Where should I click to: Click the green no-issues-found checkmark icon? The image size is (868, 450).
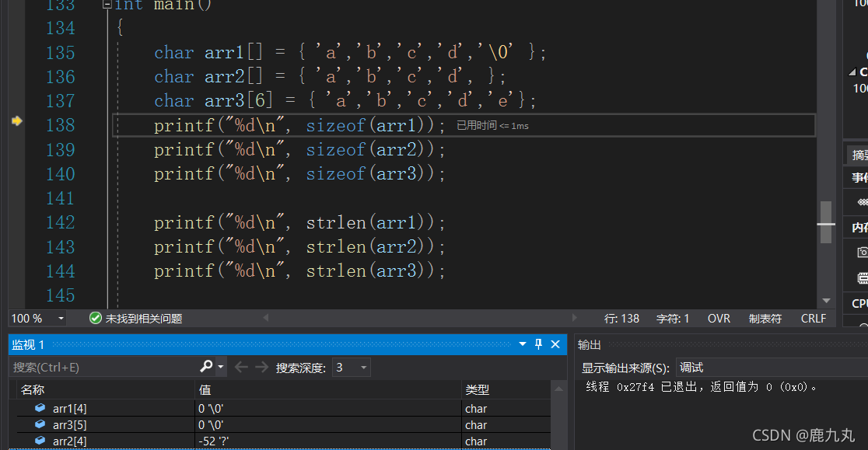[95, 318]
